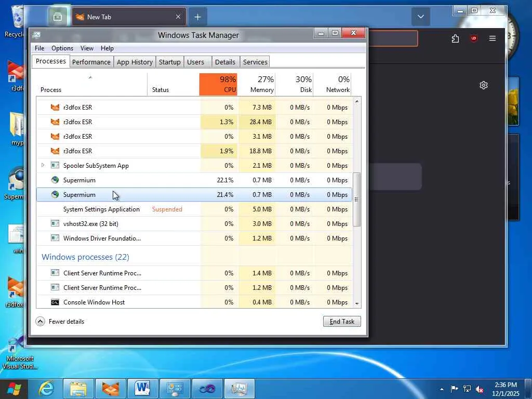Switch to the Services tab
Viewport: 532px width, 399px height.
[255, 62]
